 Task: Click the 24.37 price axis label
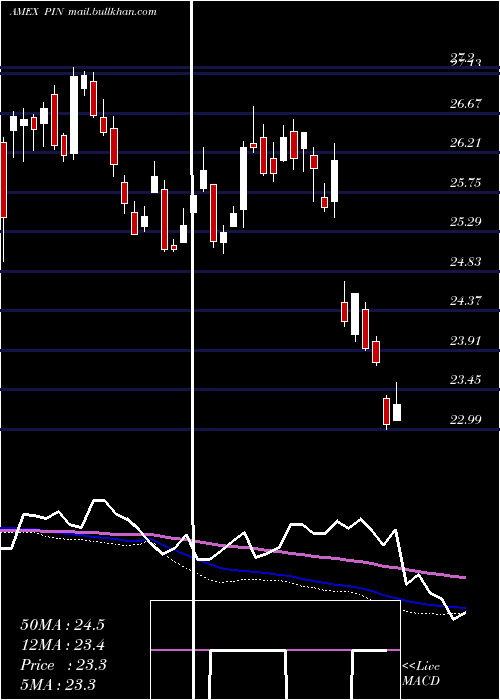(x=466, y=301)
